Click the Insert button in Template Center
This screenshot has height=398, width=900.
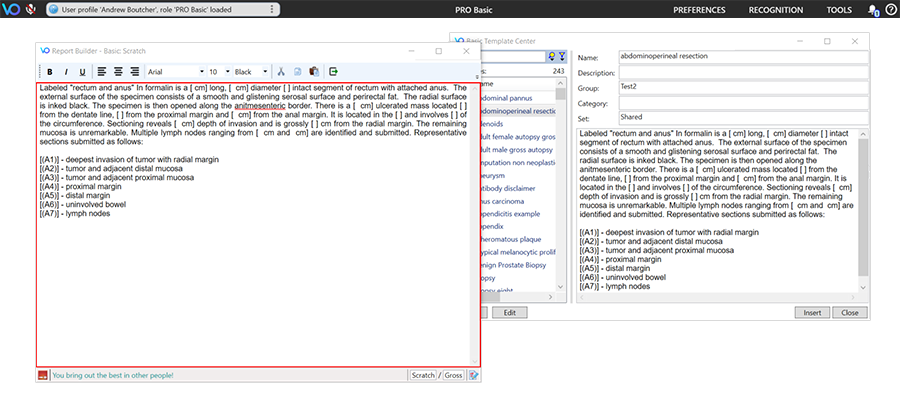812,312
